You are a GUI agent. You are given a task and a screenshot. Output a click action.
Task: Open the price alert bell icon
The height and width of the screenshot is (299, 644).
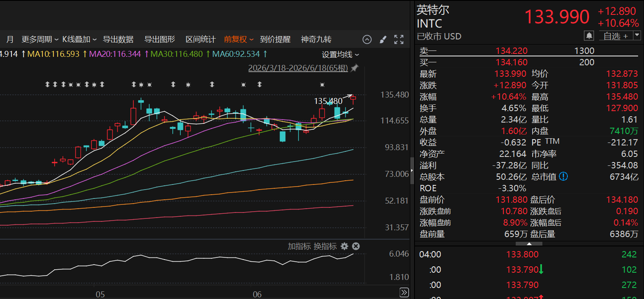pyautogui.click(x=589, y=36)
